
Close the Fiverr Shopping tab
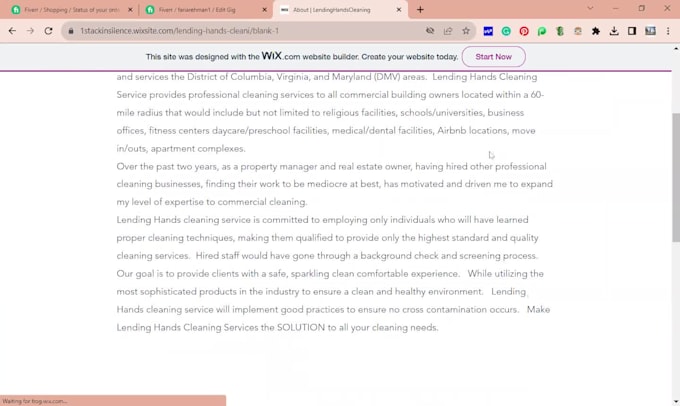coord(130,10)
